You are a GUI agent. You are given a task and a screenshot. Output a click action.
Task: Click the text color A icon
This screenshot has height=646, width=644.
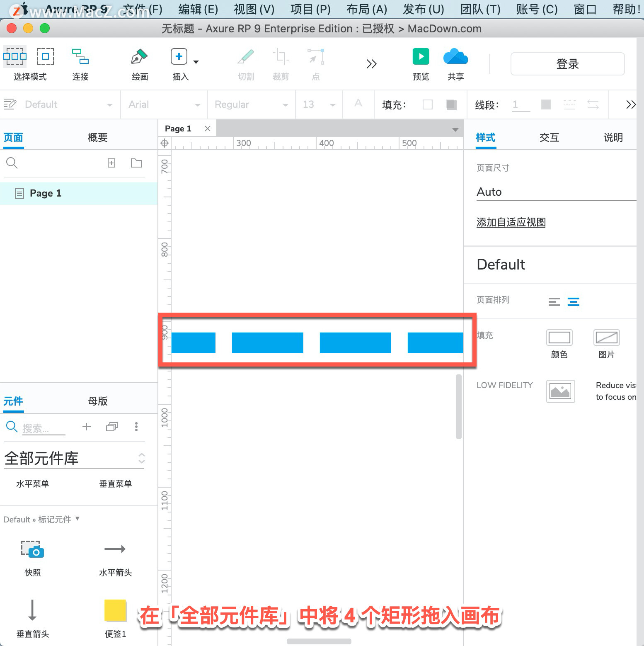358,103
